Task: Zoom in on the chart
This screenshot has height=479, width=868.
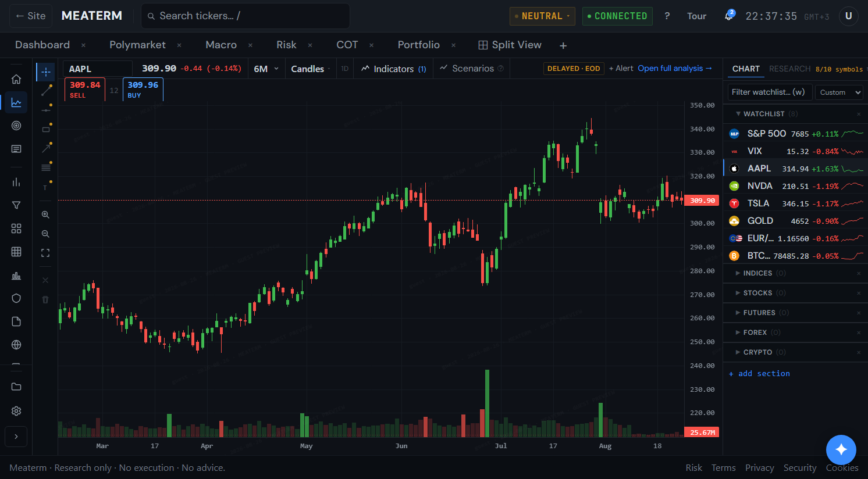Action: 45,215
